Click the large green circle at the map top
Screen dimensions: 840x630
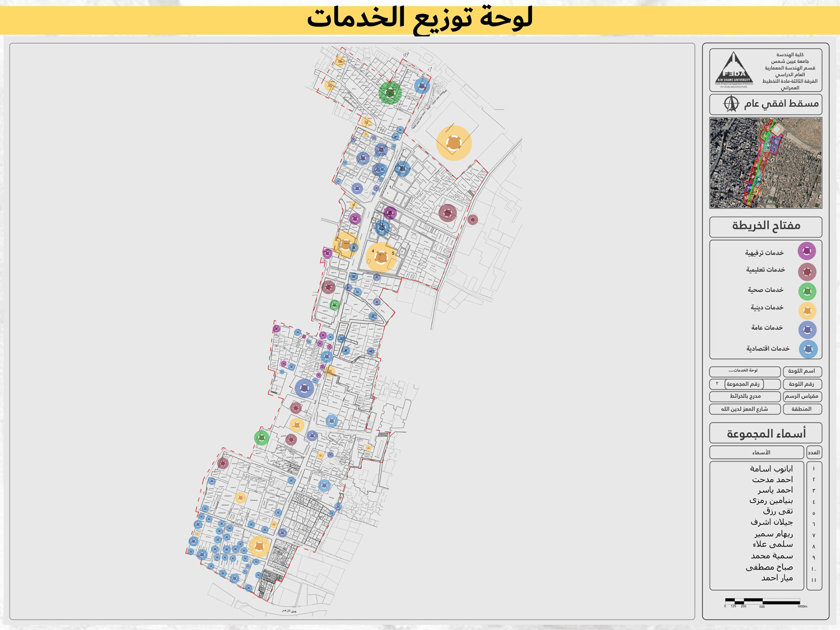pos(390,92)
